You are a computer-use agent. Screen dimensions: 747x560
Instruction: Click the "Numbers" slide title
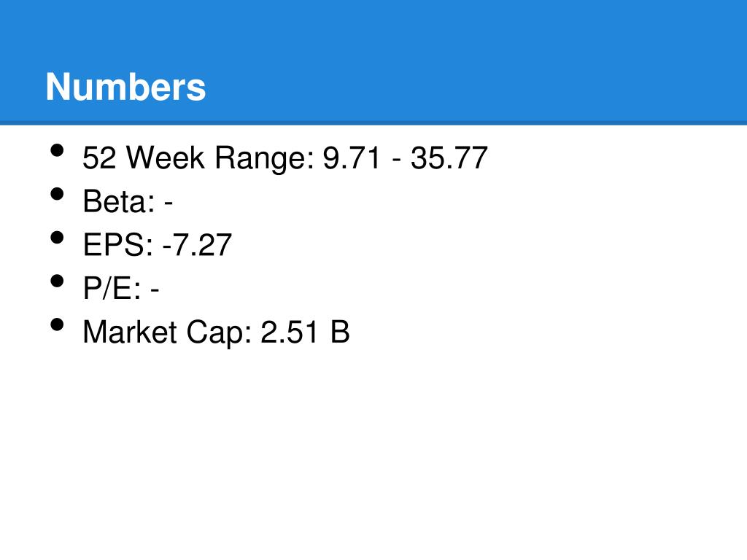point(125,87)
